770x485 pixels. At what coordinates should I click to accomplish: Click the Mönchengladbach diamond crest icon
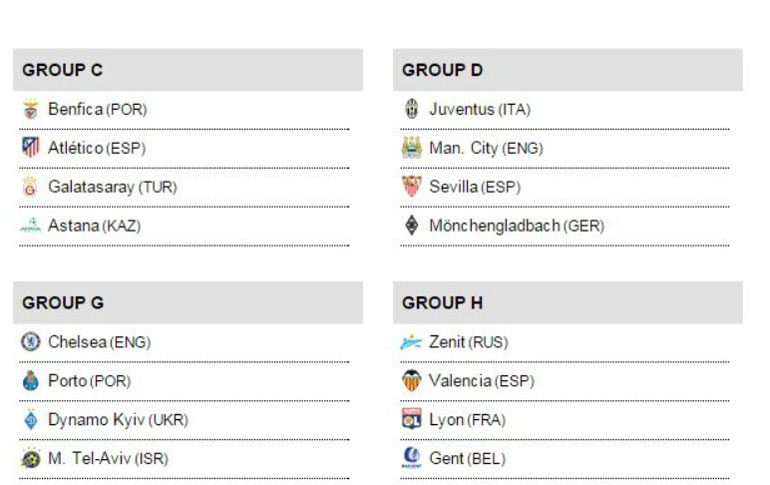tap(411, 226)
